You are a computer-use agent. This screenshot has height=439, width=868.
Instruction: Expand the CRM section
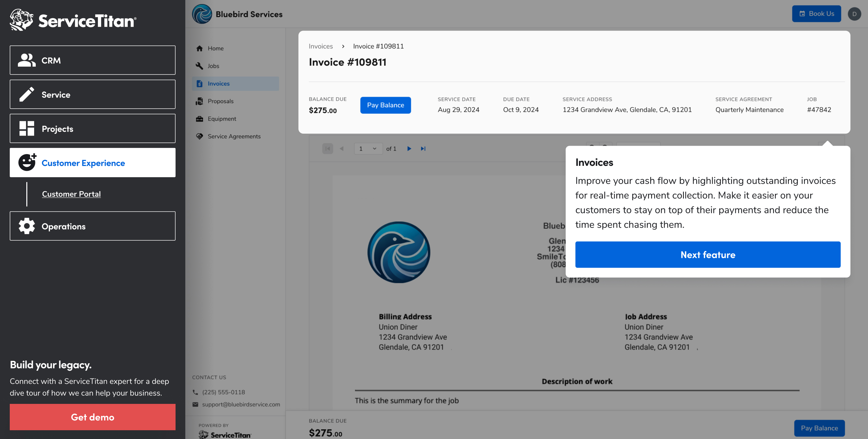(92, 60)
